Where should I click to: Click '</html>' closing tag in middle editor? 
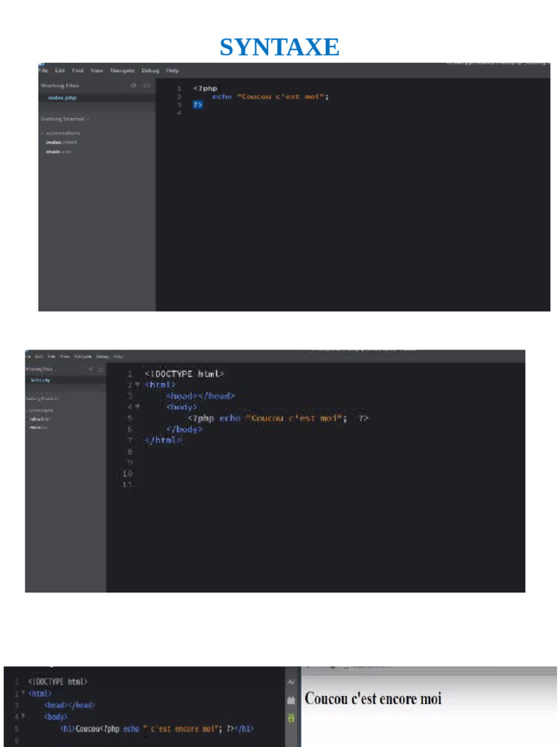coord(163,440)
